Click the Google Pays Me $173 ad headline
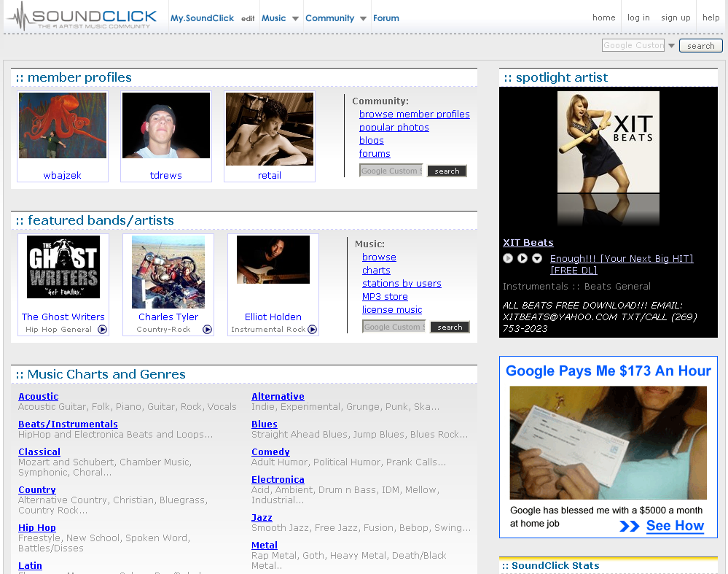Image resolution: width=728 pixels, height=574 pixels. click(x=608, y=371)
